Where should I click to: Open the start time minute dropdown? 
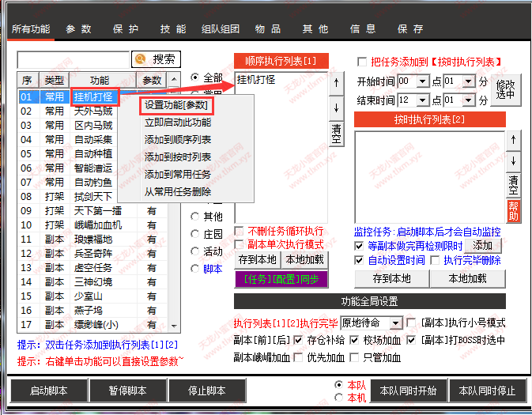(468, 81)
